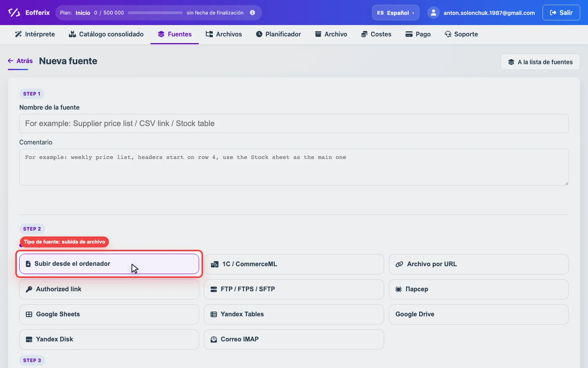588x368 pixels.
Task: Click the STEP 1 badge
Action: (x=32, y=94)
